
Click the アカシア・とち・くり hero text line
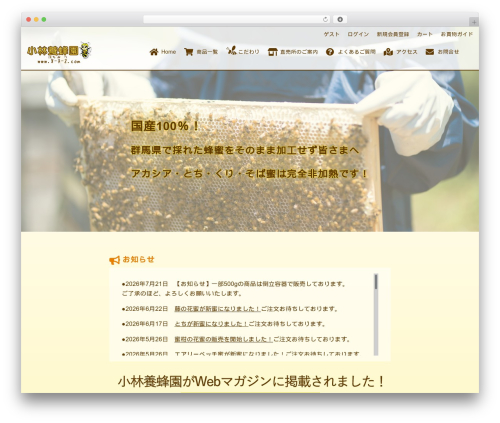click(x=250, y=174)
